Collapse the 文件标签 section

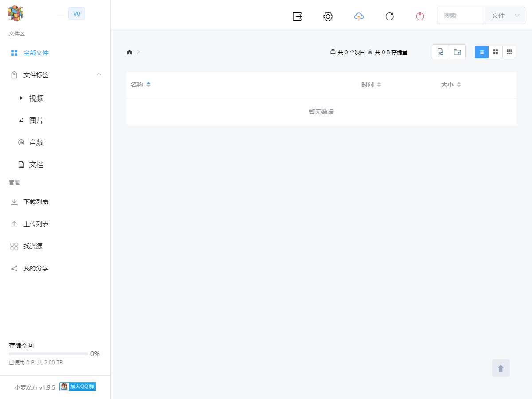99,74
